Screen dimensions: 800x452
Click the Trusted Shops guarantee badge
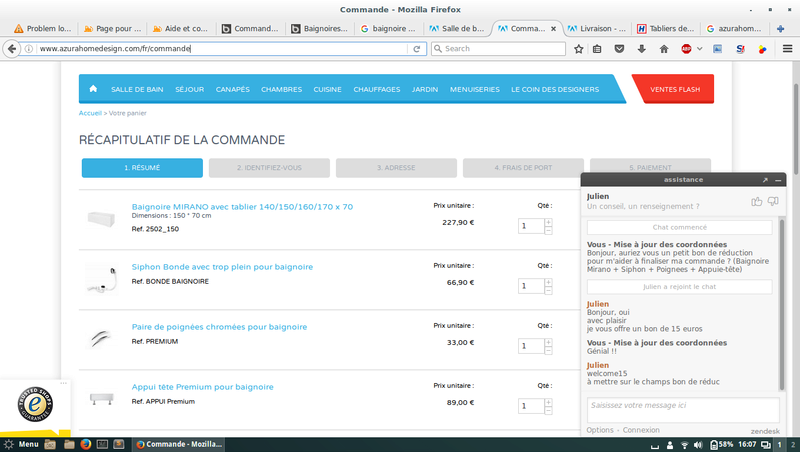click(35, 405)
